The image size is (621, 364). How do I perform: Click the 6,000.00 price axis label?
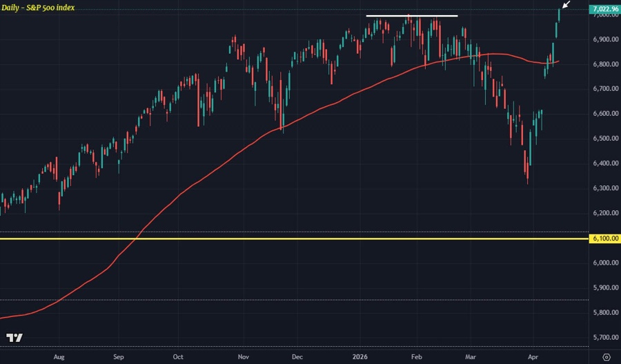tap(606, 263)
